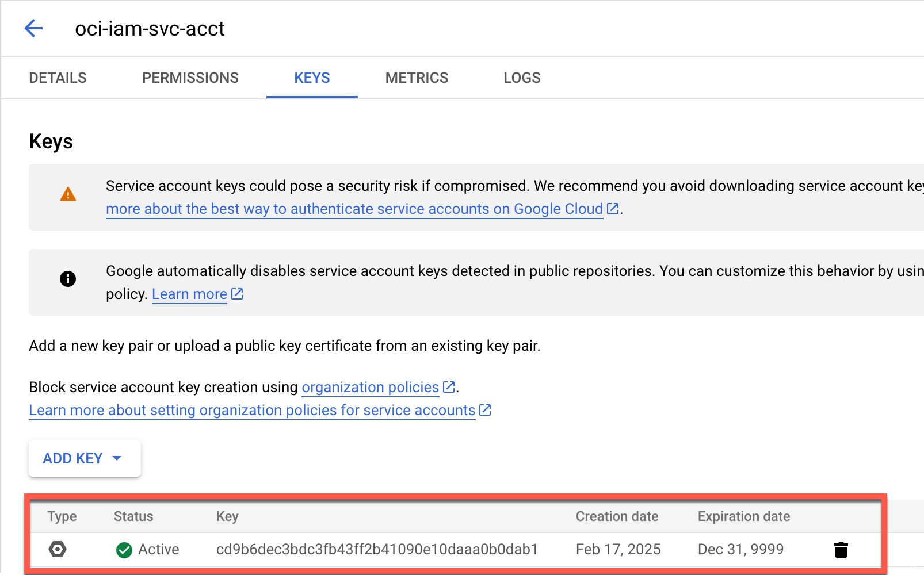Click the orange warning triangle icon
Screen dimensions: 924x575
68,195
